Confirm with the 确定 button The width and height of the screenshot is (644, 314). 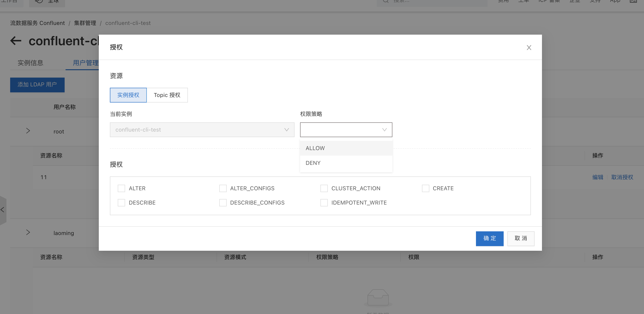[490, 239]
